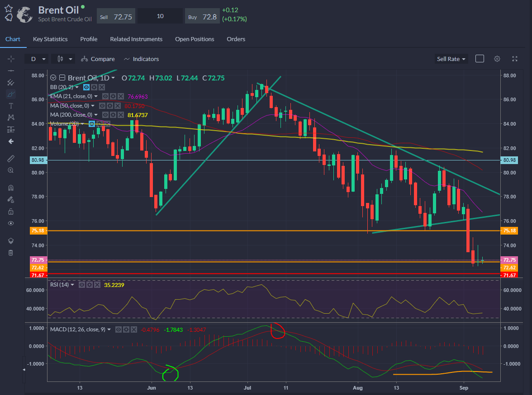Pick the text annotation tool
Screen dimensions: 532x395
11,106
